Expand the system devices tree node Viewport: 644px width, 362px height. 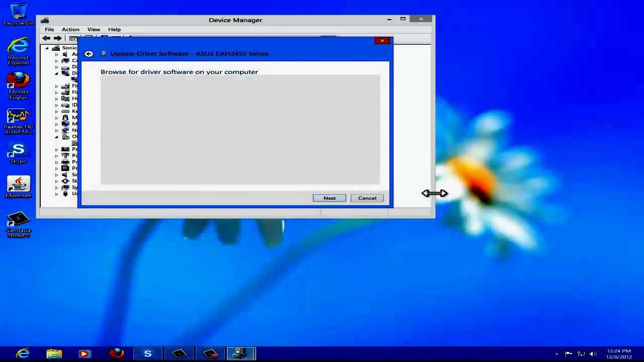point(56,188)
